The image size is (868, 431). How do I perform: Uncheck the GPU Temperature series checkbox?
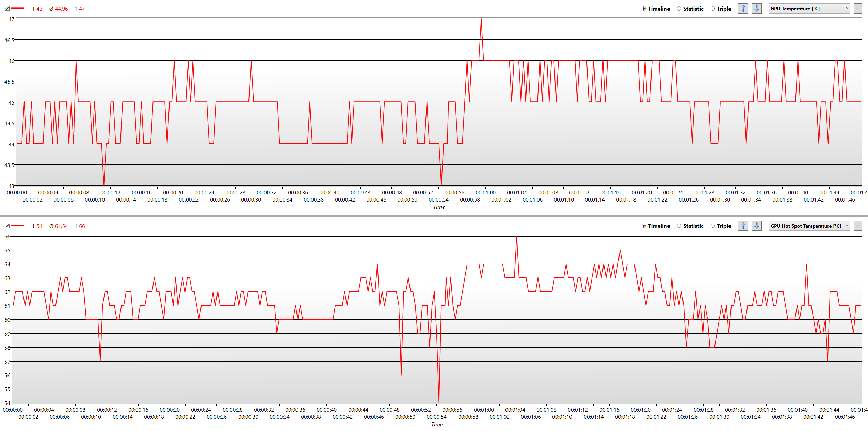click(7, 9)
